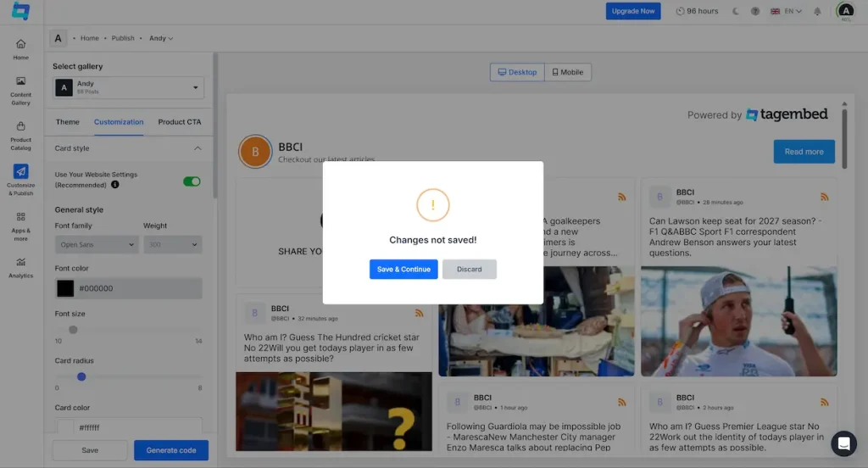
Task: Switch to the Customization tab
Action: (119, 122)
